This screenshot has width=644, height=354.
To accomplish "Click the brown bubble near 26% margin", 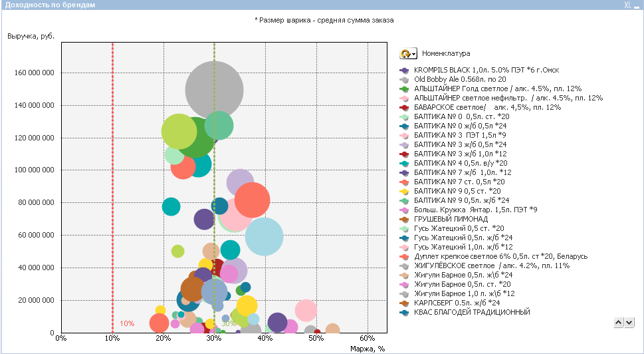I will pyautogui.click(x=192, y=289).
